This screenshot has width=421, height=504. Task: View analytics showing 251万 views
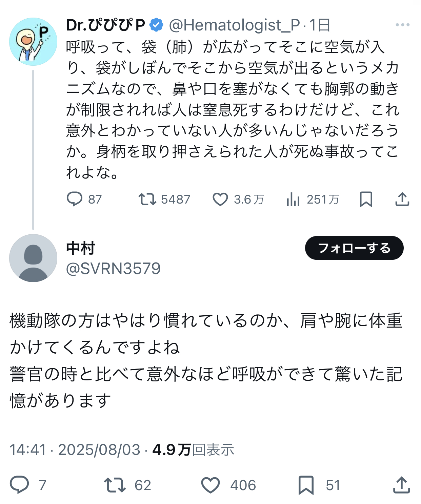tap(293, 199)
